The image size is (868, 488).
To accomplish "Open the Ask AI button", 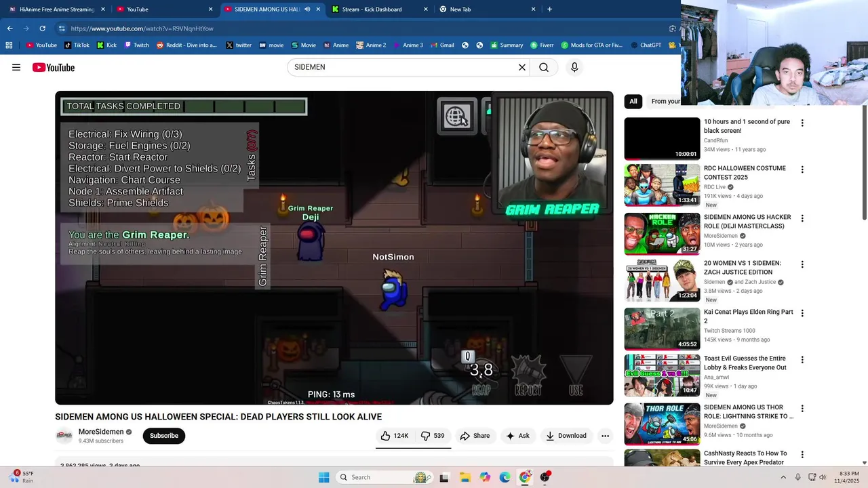I will (517, 436).
